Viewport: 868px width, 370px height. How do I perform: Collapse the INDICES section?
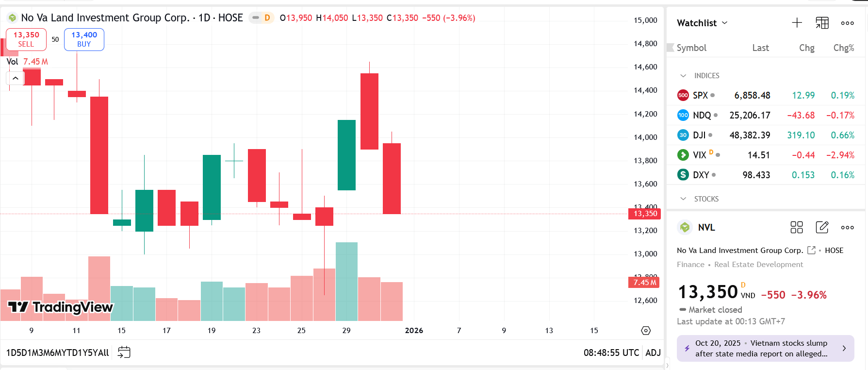pyautogui.click(x=683, y=76)
